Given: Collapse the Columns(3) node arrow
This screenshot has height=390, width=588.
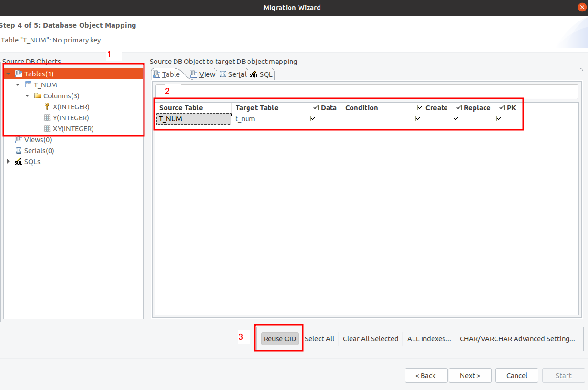Looking at the screenshot, I should [27, 96].
